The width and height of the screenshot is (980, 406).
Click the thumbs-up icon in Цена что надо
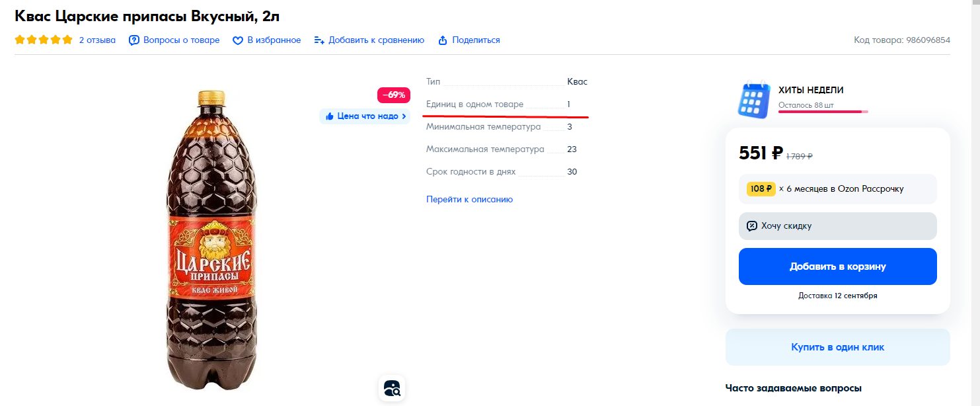(x=329, y=116)
